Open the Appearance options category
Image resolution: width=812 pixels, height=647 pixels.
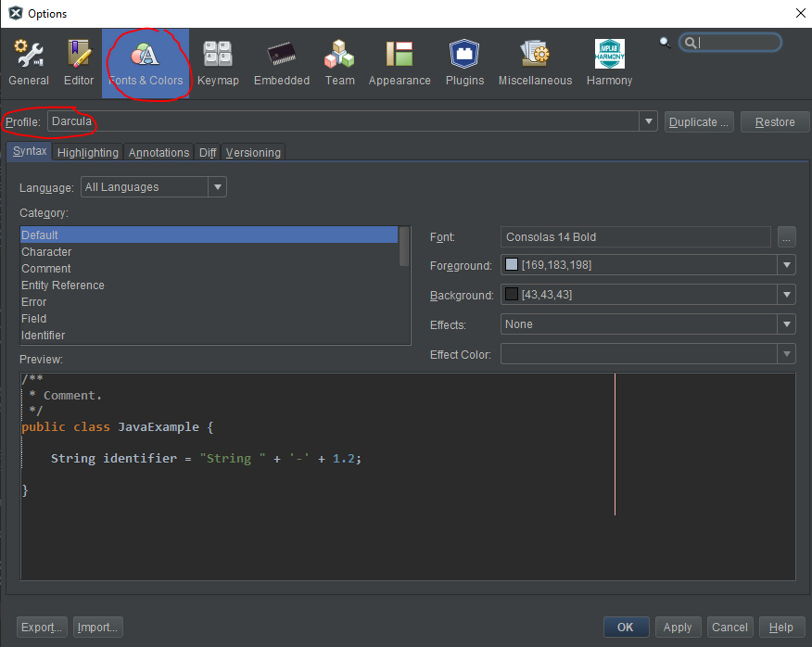pos(400,63)
